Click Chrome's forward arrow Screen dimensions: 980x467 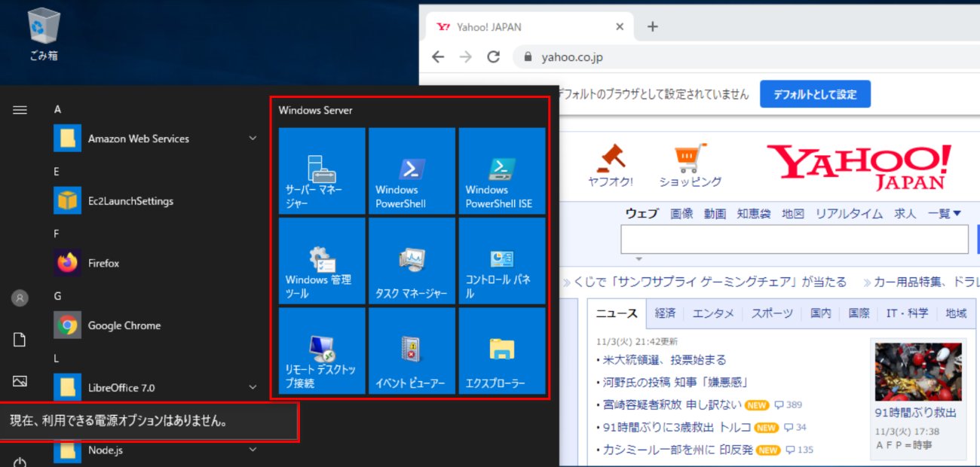466,56
